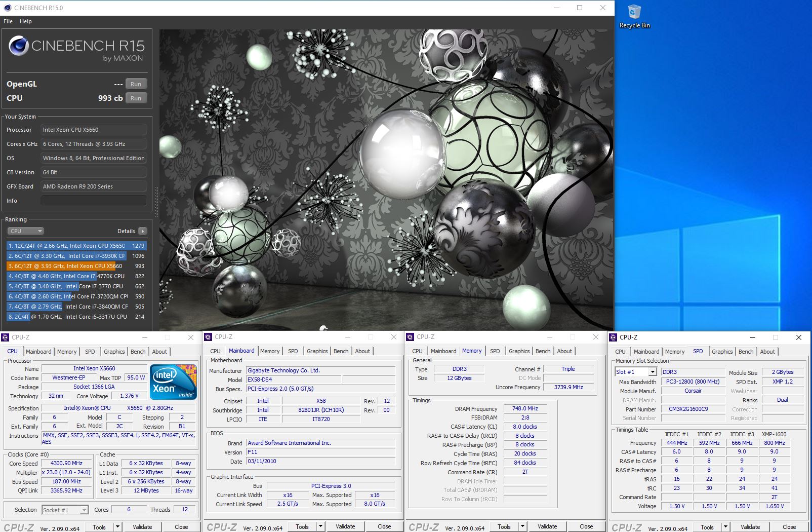Click Uncore Frequency value 3739.9 MHz
Image resolution: width=812 pixels, height=532 pixels.
pyautogui.click(x=569, y=387)
